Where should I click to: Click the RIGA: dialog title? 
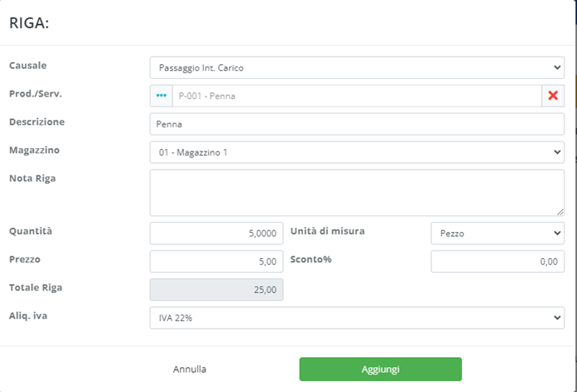tap(29, 23)
